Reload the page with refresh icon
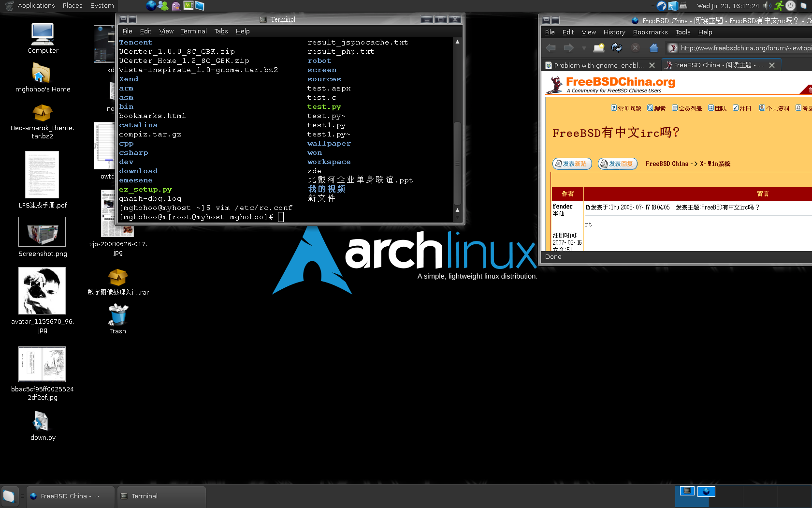 (x=617, y=47)
